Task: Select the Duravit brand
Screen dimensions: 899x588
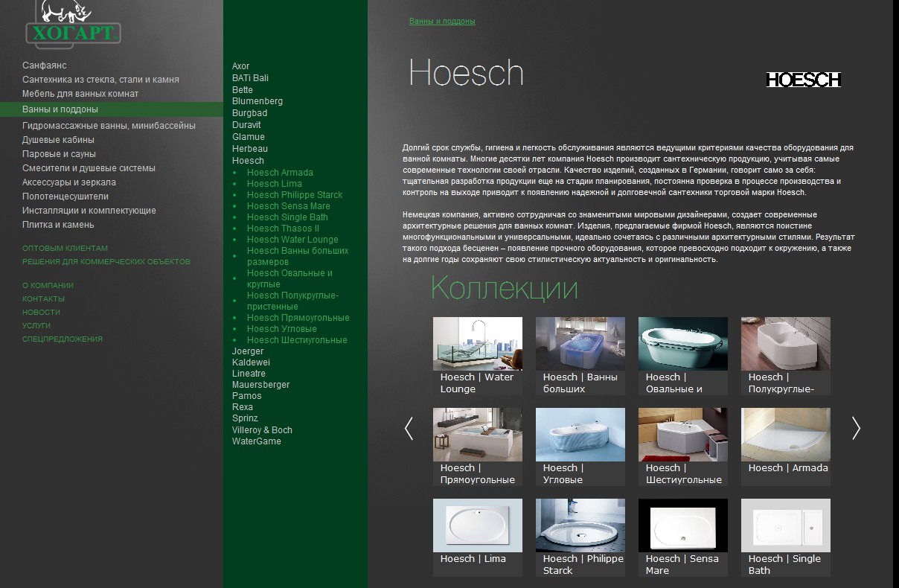Action: pyautogui.click(x=246, y=125)
